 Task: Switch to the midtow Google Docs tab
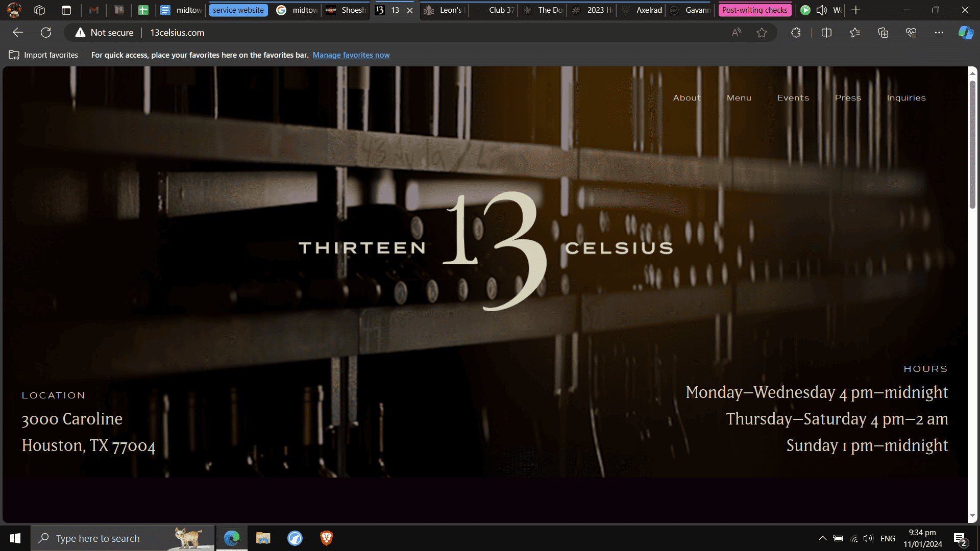[x=181, y=10]
